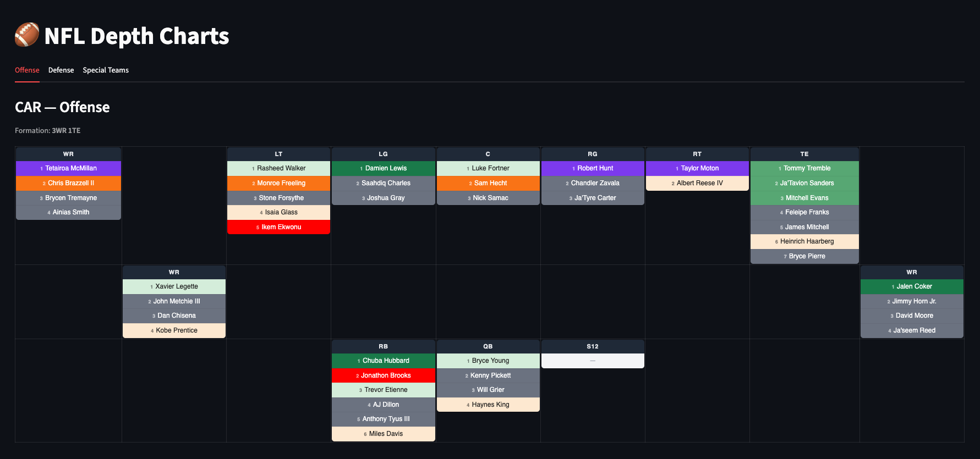980x459 pixels.
Task: Click the empty S12 slot dash
Action: 593,361
